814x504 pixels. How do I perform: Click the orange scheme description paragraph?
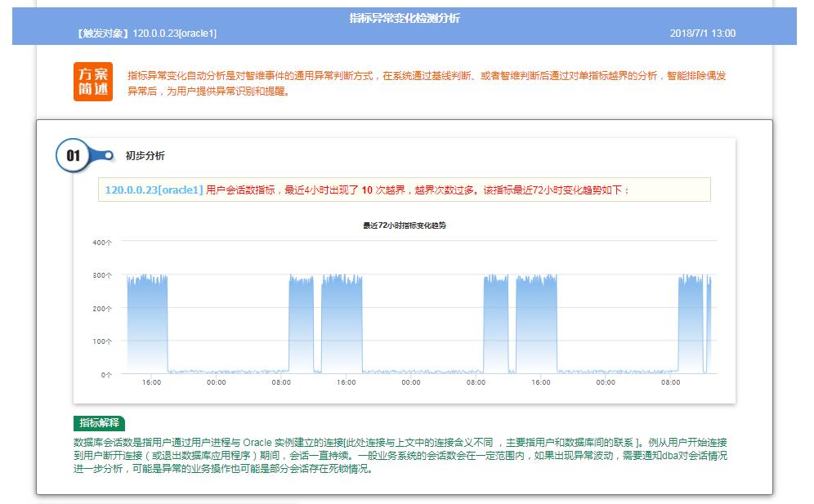pos(425,83)
